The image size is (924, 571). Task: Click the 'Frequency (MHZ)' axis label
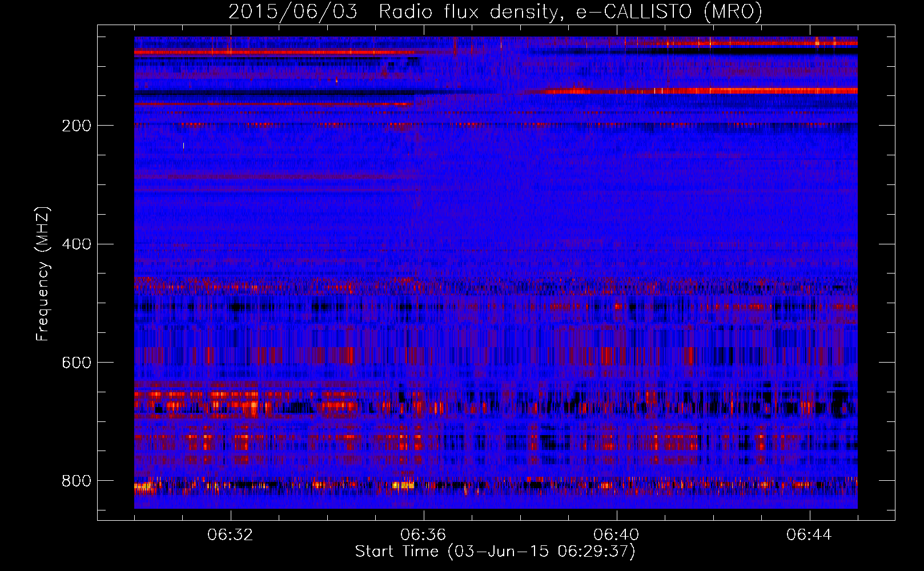coord(43,274)
